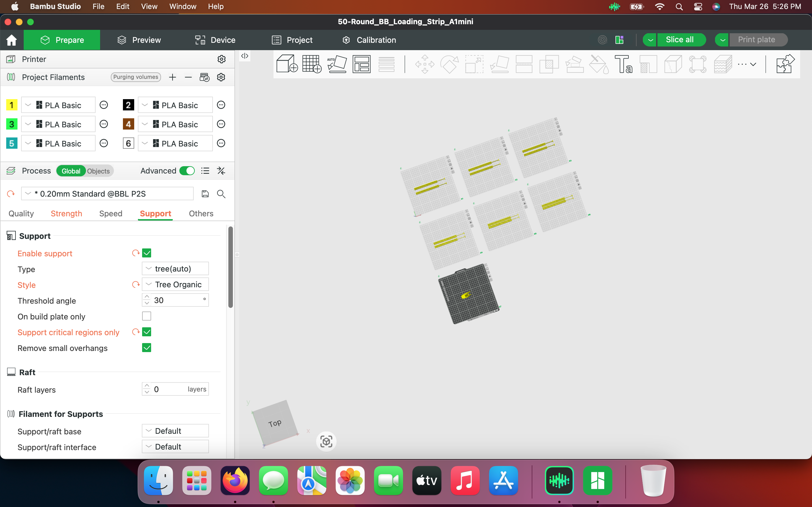Check the On build plate only box
This screenshot has height=507, width=812.
pyautogui.click(x=147, y=316)
